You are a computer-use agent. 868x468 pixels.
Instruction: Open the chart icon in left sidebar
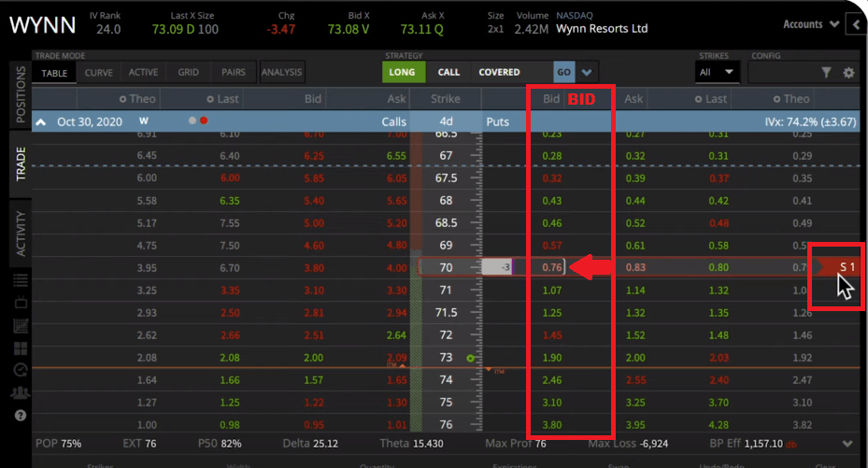[21, 326]
